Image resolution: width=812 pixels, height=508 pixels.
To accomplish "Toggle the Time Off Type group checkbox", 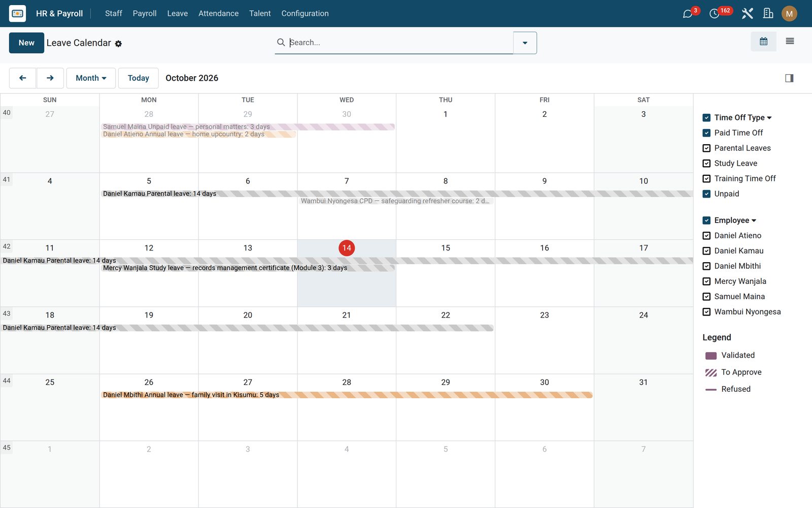I will 706,117.
